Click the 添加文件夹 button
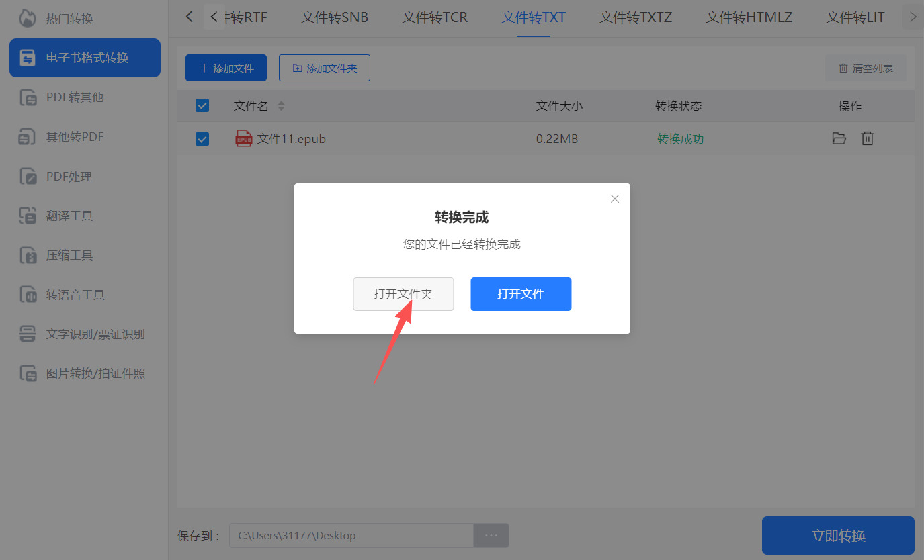 click(x=325, y=68)
